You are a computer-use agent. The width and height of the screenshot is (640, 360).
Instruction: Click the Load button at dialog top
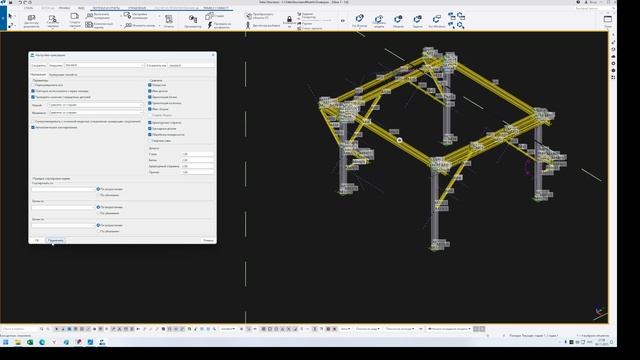[x=56, y=65]
